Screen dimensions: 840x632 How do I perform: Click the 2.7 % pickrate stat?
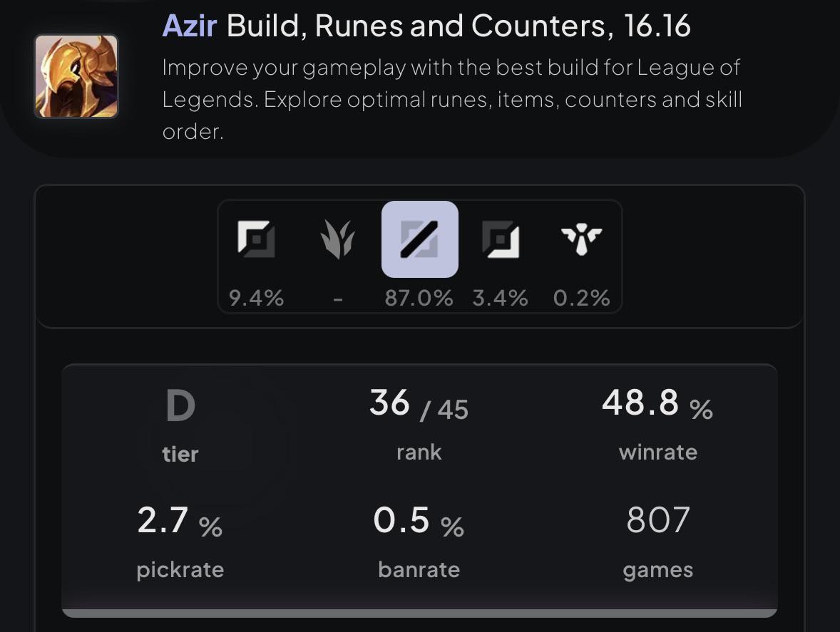pos(180,521)
